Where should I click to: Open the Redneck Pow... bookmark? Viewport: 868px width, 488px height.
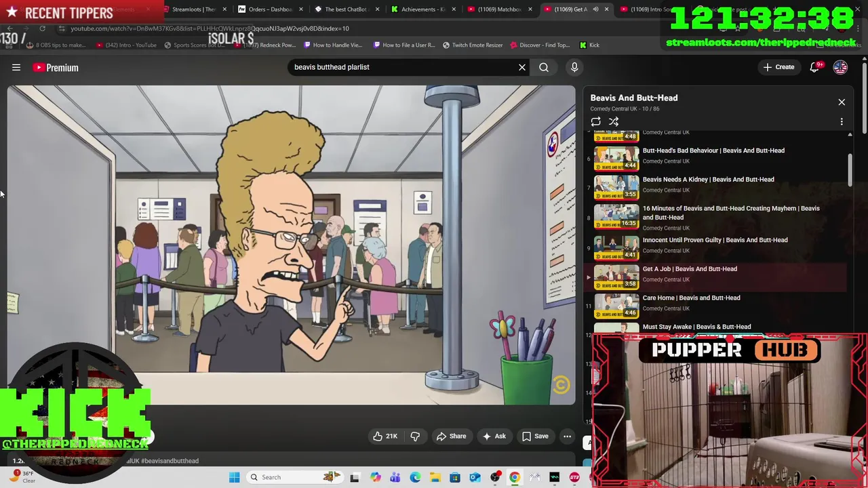tap(264, 45)
